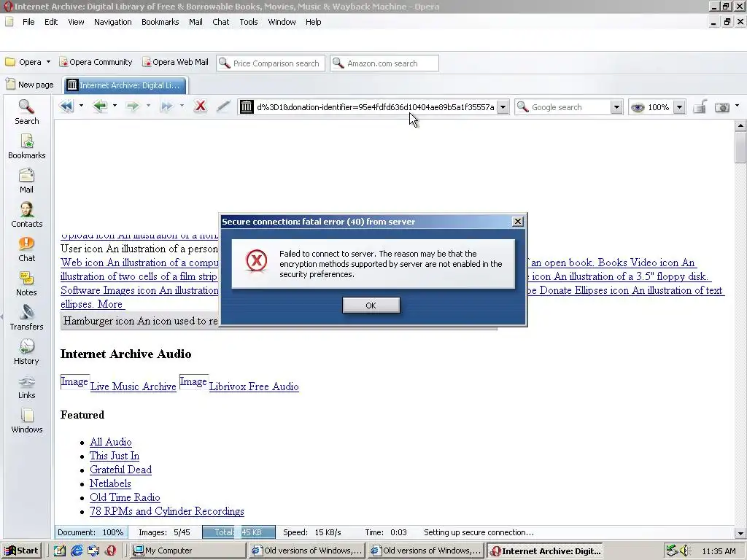Viewport: 747px width, 560px height.
Task: Open the Bookmarks menu
Action: (x=160, y=22)
